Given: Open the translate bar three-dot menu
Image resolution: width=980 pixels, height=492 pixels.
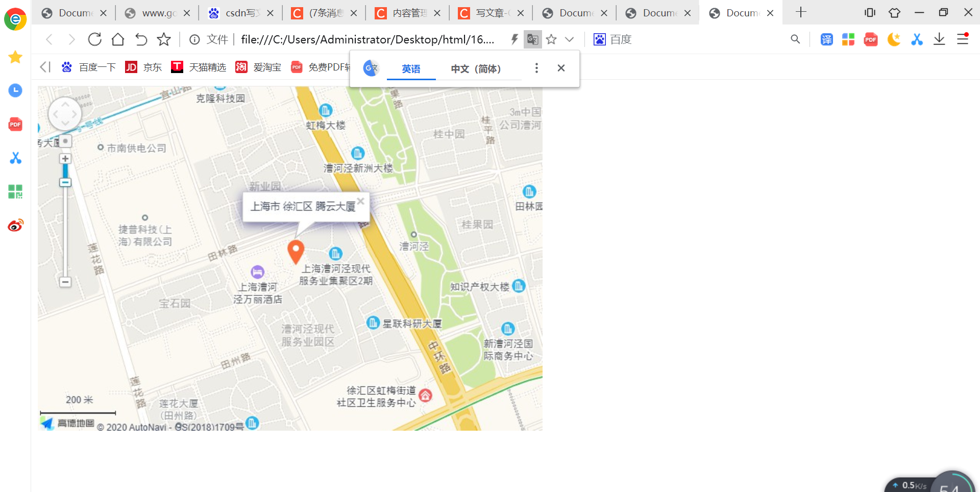Looking at the screenshot, I should [536, 67].
